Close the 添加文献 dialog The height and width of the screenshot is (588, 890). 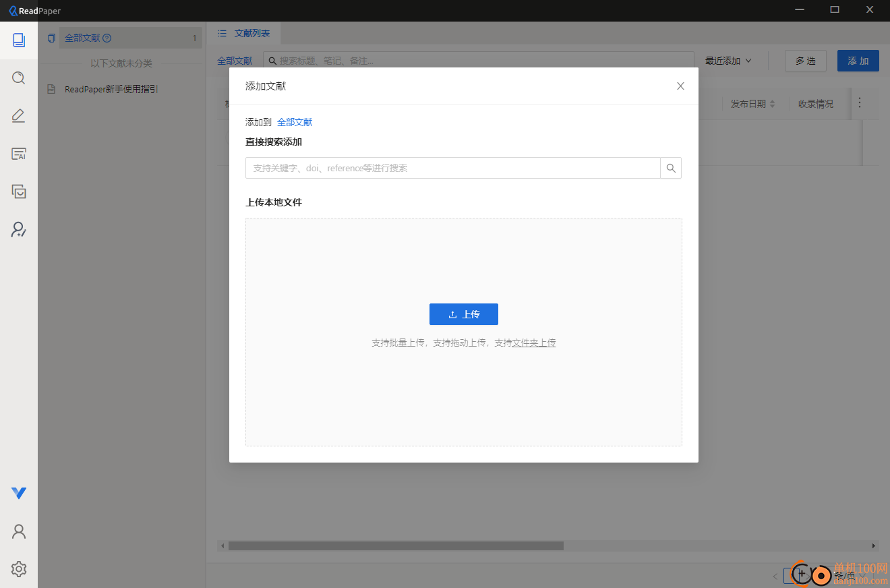[x=680, y=86]
